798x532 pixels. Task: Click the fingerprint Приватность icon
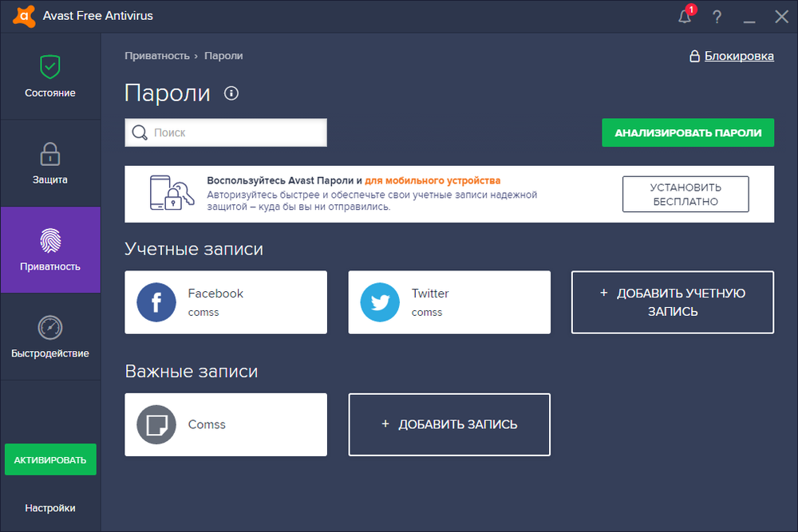tap(50, 241)
